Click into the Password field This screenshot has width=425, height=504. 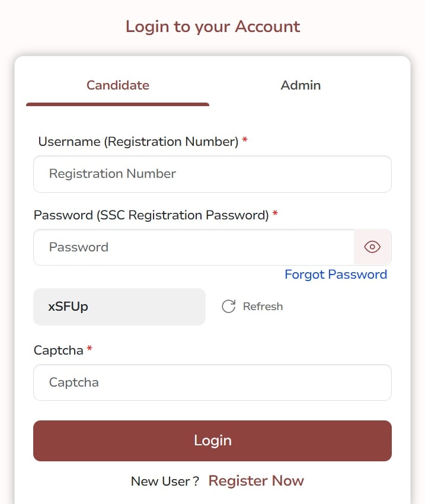point(194,247)
